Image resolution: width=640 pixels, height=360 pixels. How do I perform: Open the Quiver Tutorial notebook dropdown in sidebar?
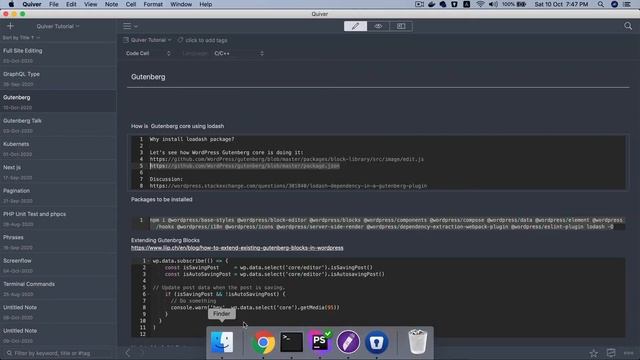pos(58,26)
